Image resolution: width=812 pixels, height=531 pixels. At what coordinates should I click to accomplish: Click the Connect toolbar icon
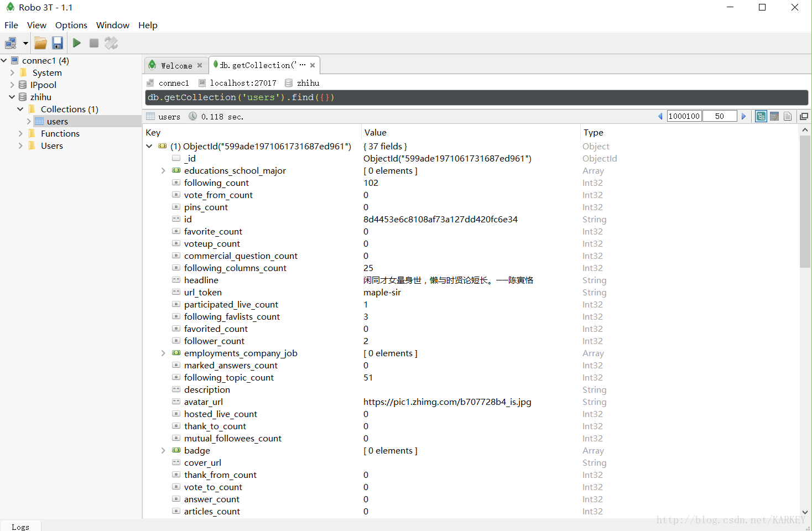11,43
